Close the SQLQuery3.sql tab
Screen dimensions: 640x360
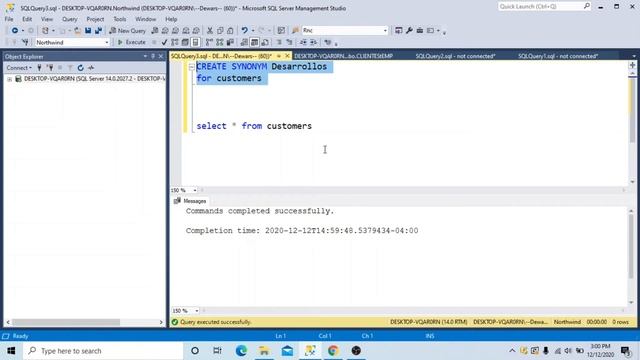287,56
